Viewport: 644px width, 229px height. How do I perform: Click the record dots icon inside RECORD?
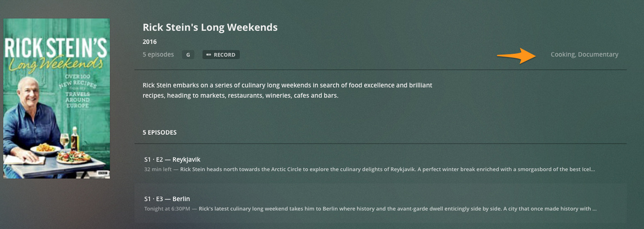209,55
